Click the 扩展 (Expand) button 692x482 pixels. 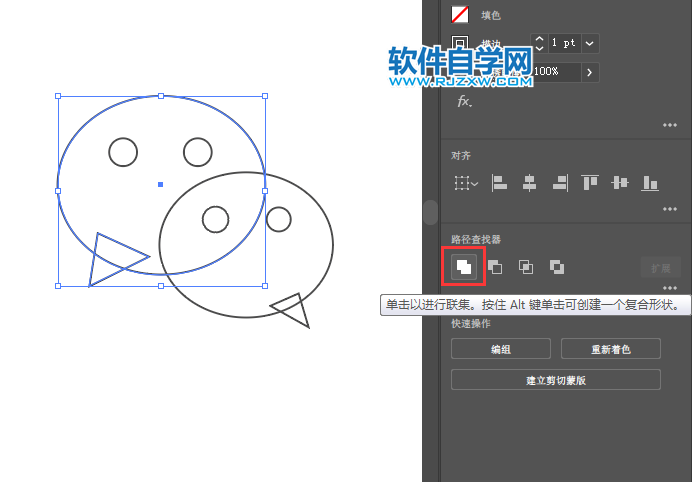pos(660,267)
